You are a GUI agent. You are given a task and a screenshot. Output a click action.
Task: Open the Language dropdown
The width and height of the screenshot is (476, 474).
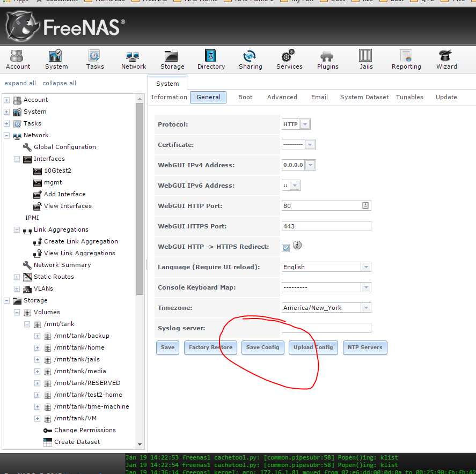coord(366,267)
